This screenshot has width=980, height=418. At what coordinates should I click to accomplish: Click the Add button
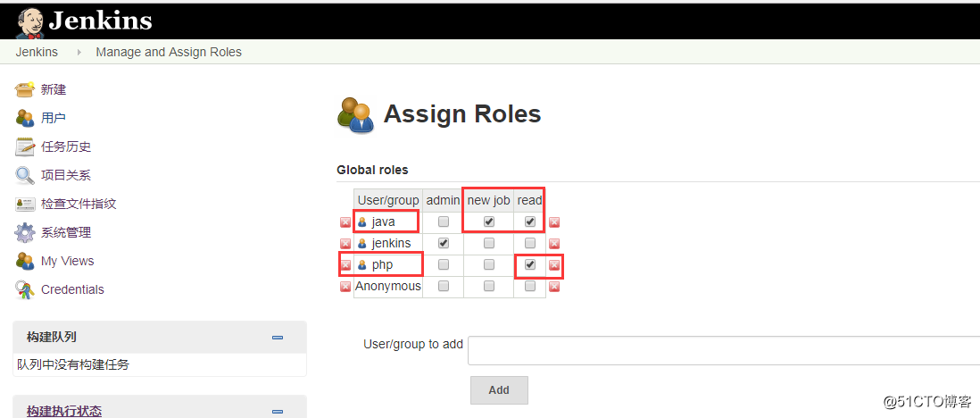coord(500,389)
